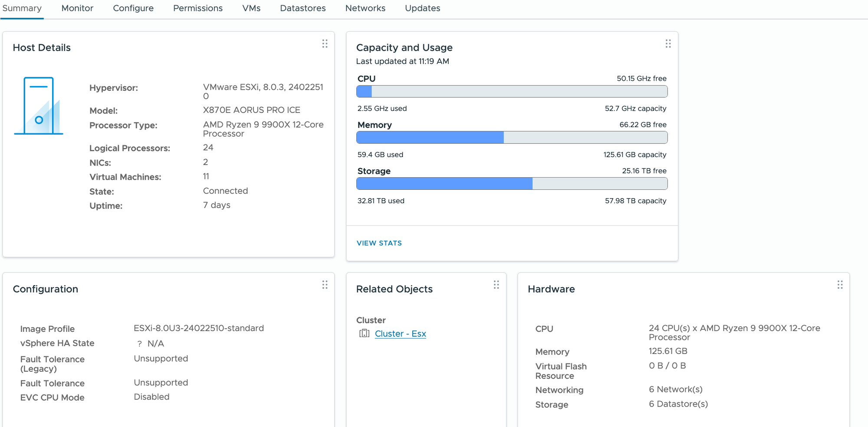Click the vSphere HA State question mark icon
The height and width of the screenshot is (427, 868).
(139, 344)
